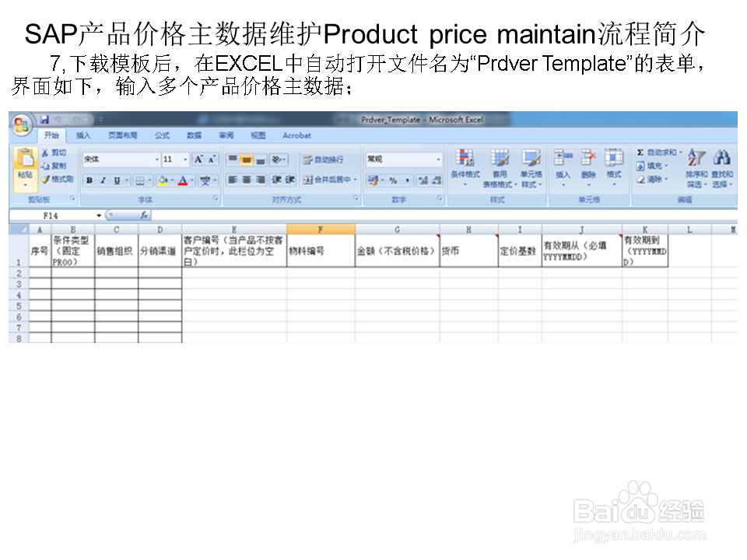The width and height of the screenshot is (747, 560).
Task: Click 复制 copy button
Action: (54, 166)
